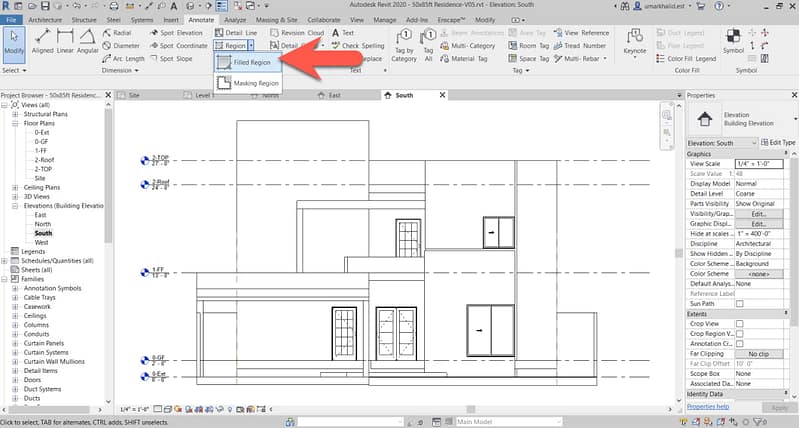The height and width of the screenshot is (428, 799).
Task: Open the Elevation: South selector dropdown
Action: point(729,143)
